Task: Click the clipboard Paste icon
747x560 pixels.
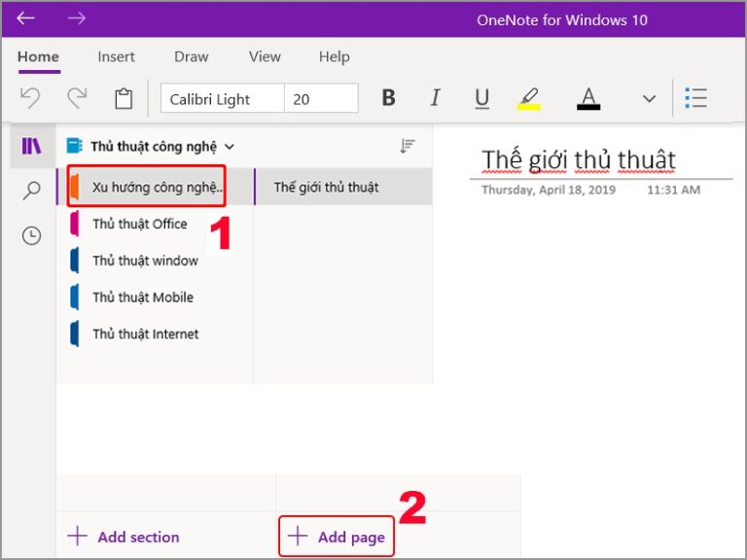Action: coord(124,98)
